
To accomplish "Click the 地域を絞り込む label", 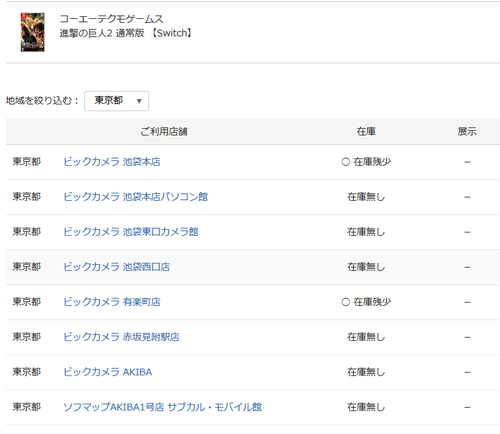I will [x=42, y=101].
